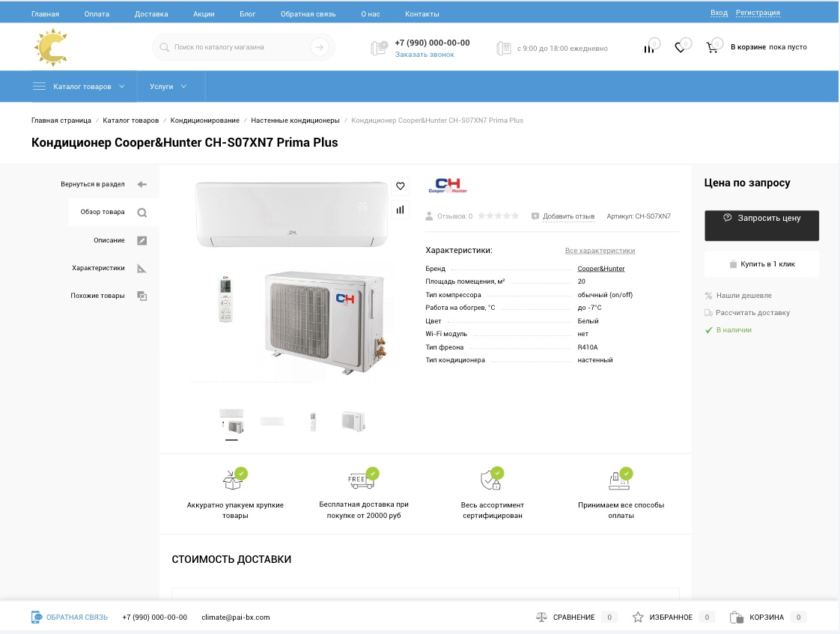This screenshot has width=840, height=634.
Task: Click Заказать звонок link
Action: [x=424, y=55]
